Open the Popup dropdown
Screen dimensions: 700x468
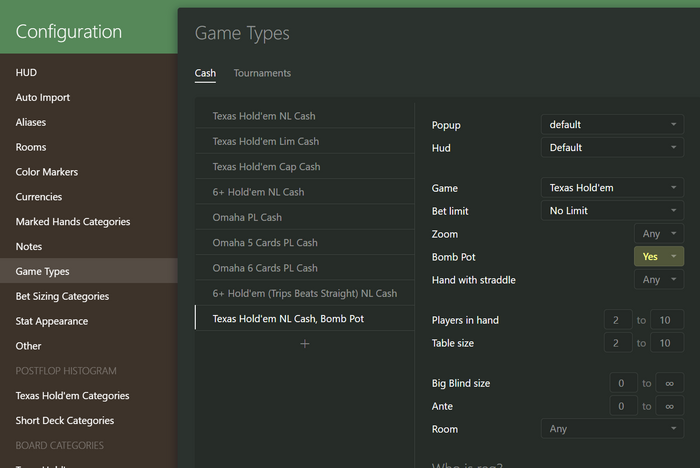click(x=611, y=125)
